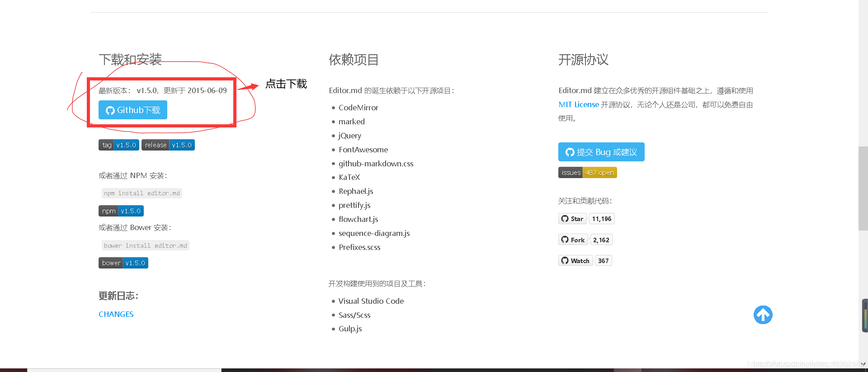The width and height of the screenshot is (868, 372).
Task: Click the bower v1.5.0 badge
Action: [123, 263]
